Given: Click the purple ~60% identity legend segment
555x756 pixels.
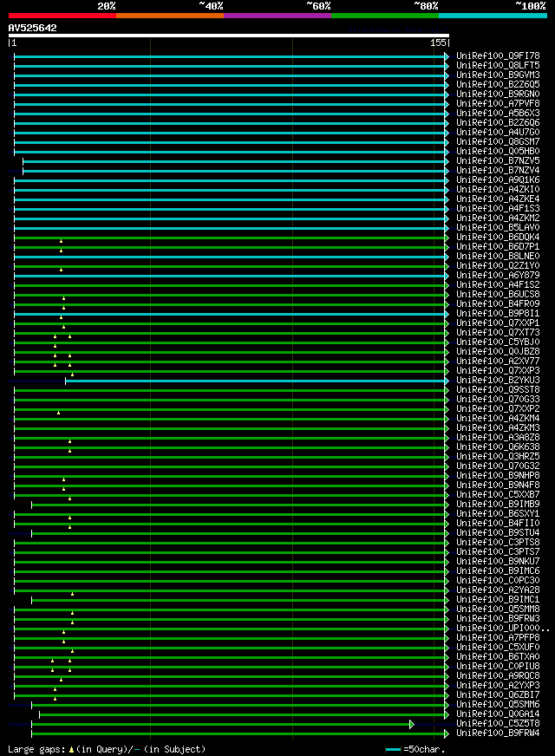Looking at the screenshot, I should pos(277,16).
